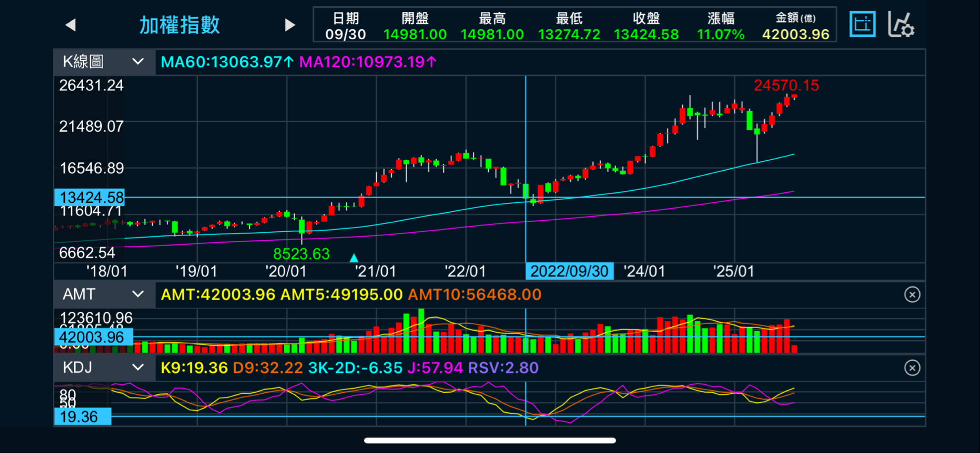Tap the 13424.58 price cursor label
Viewport: 980px width, 453px height.
(90, 197)
